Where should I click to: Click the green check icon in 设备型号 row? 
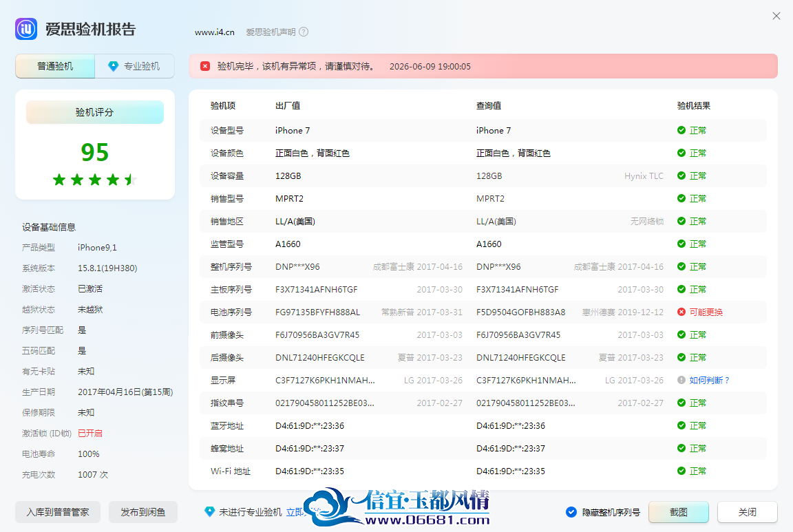(681, 131)
